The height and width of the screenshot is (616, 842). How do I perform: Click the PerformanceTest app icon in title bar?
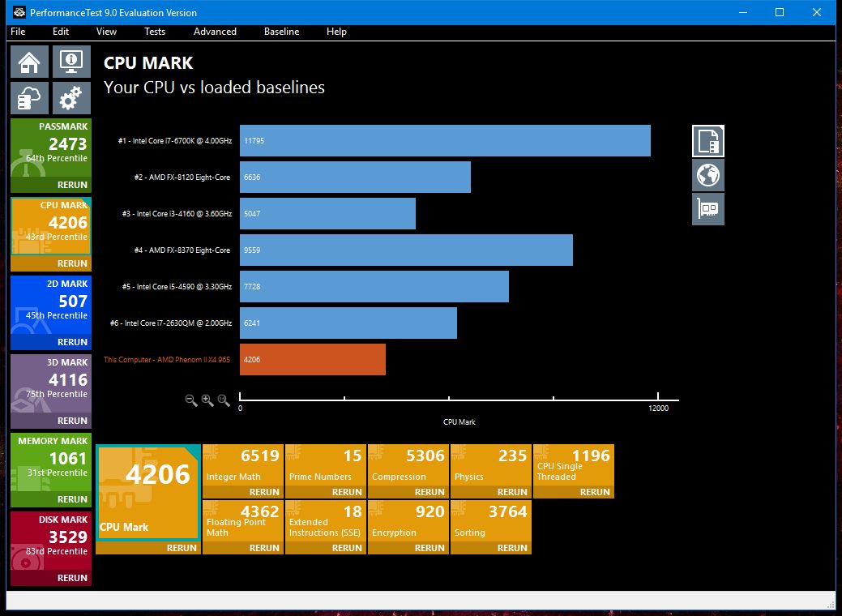click(x=19, y=12)
